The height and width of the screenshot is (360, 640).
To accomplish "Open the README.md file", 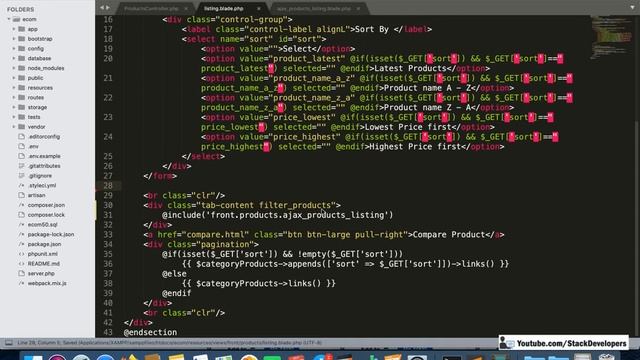I will coord(44,264).
